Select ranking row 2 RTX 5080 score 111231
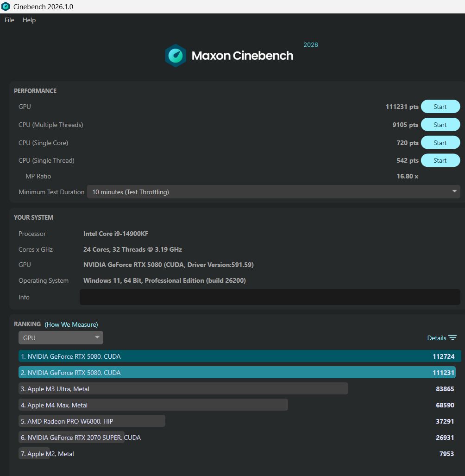This screenshot has height=476, width=465. [x=237, y=372]
